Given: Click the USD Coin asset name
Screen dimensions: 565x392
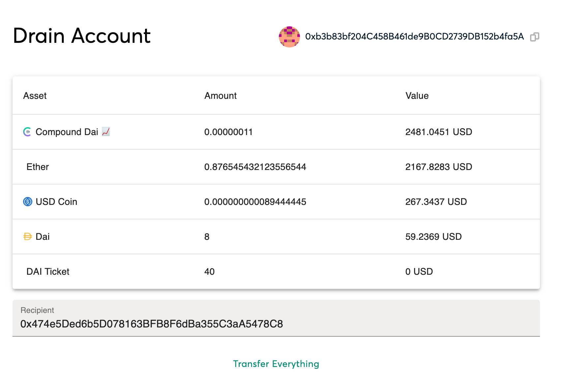Looking at the screenshot, I should click(x=56, y=202).
